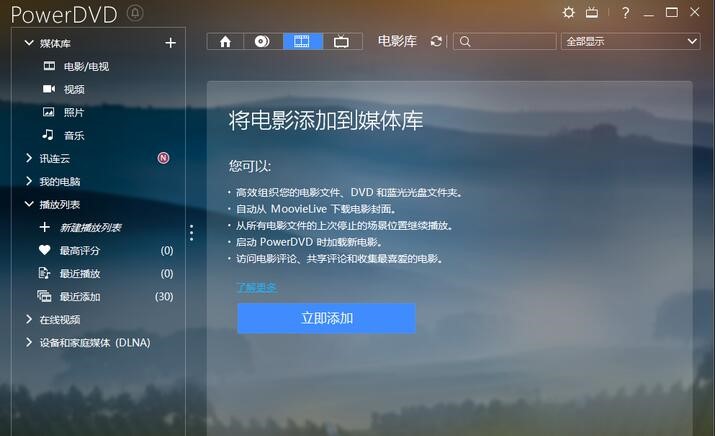The height and width of the screenshot is (436, 718).
Task: Expand 设备和家庭媒体 (DLNA) section
Action: pos(29,343)
